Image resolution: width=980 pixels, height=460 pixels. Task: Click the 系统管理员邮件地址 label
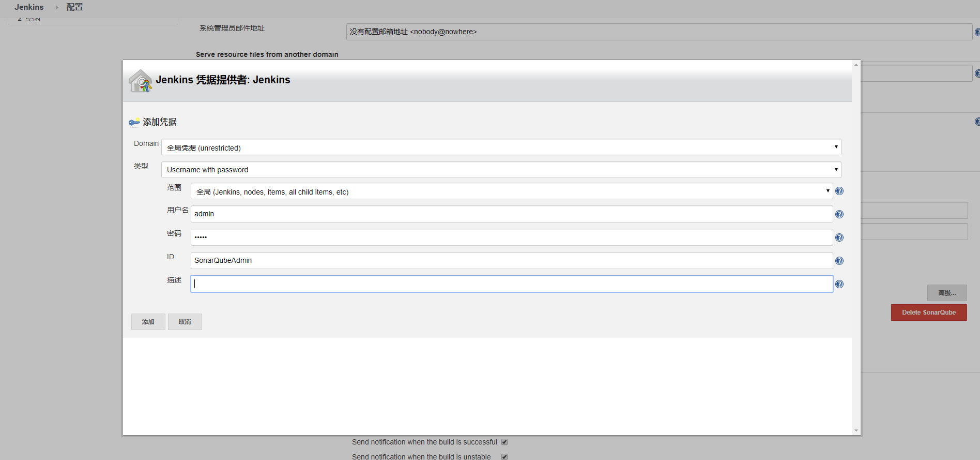click(232, 28)
